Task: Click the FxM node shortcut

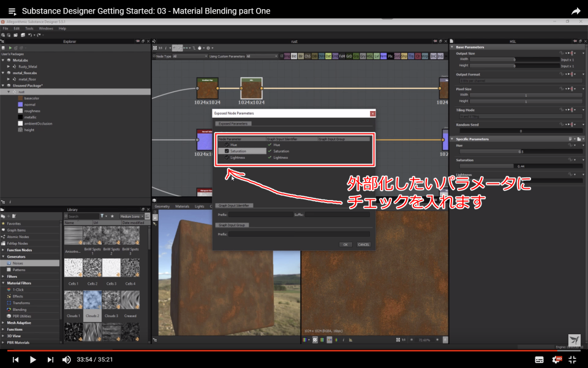Action: 342,56
